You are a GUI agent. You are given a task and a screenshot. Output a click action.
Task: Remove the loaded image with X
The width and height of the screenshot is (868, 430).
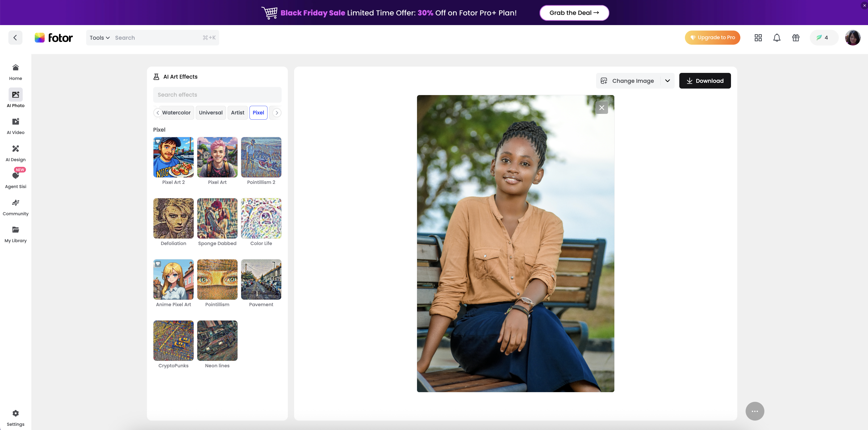602,108
